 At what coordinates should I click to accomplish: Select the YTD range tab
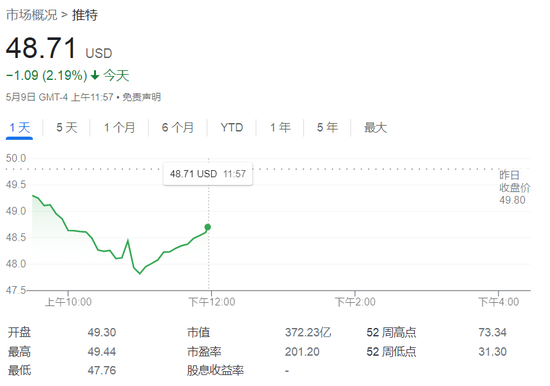[232, 128]
